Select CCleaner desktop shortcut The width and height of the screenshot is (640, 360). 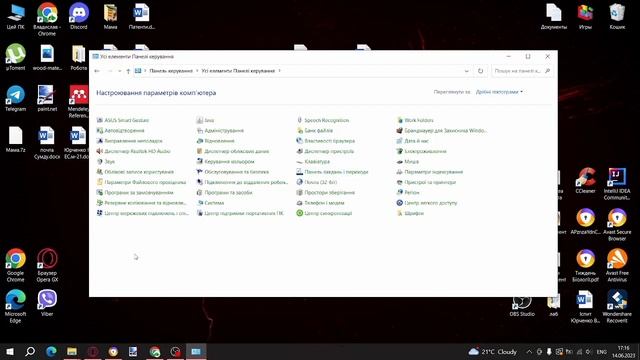(585, 181)
